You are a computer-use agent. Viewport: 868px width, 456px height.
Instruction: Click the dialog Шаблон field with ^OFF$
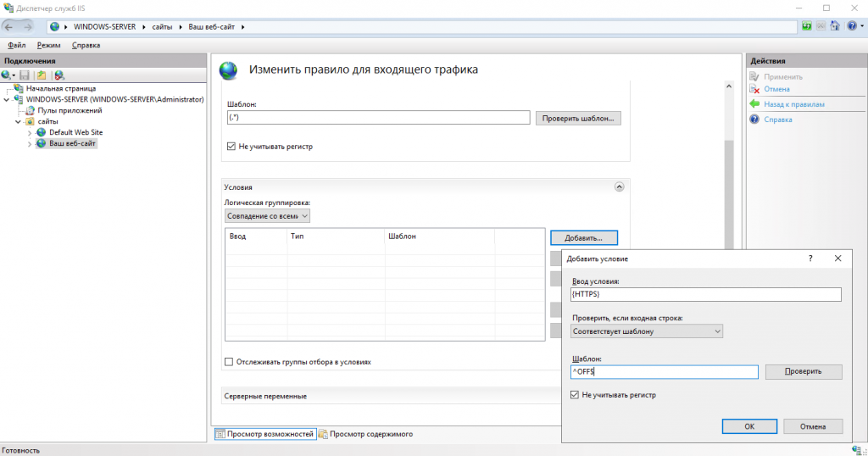[x=665, y=372]
